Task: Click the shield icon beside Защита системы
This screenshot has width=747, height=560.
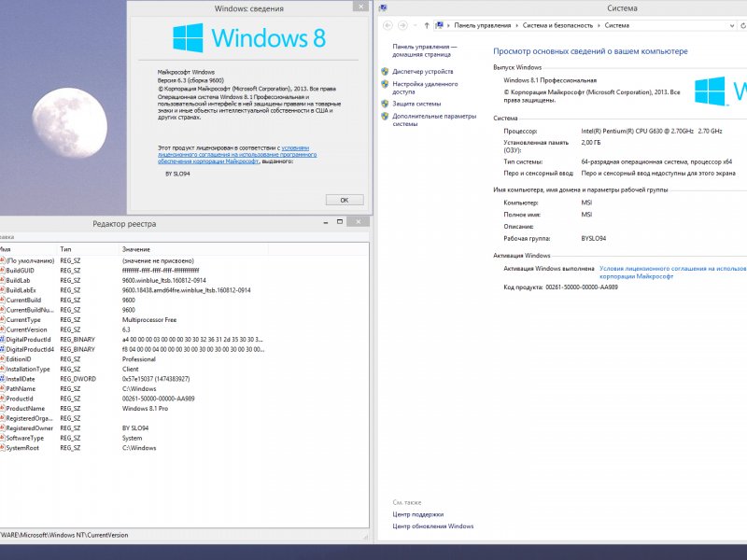Action: [x=385, y=104]
